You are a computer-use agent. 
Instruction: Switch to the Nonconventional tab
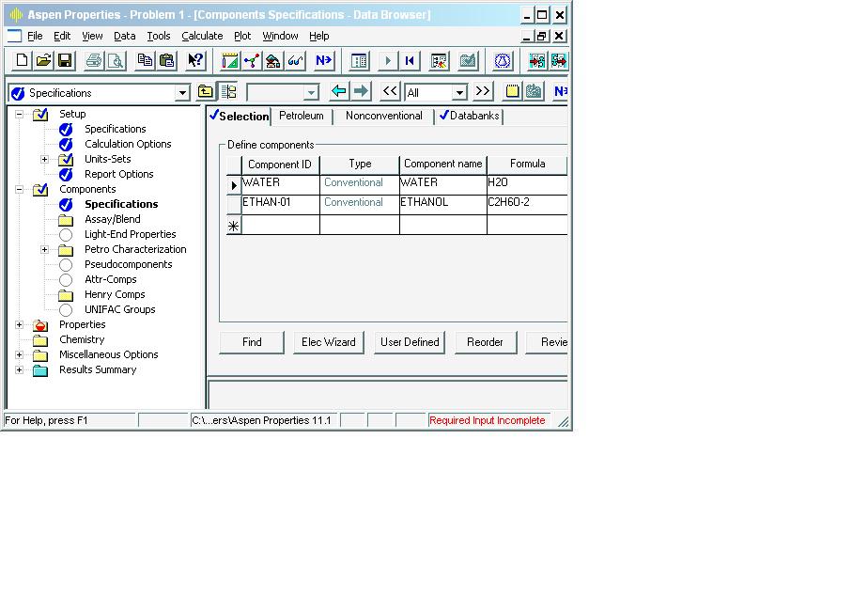383,116
